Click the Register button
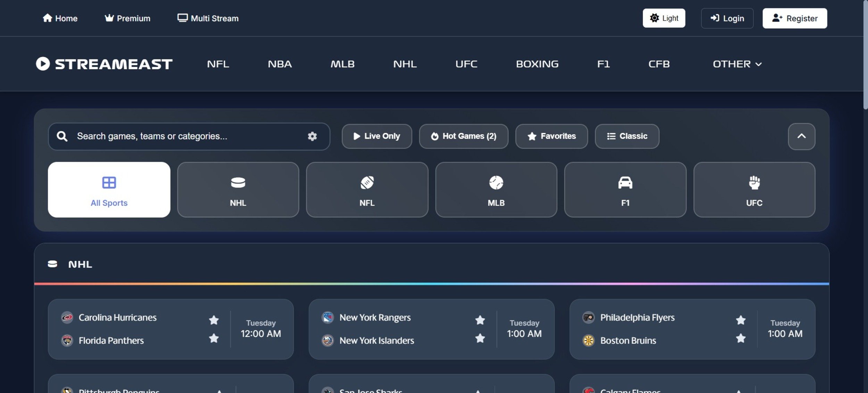This screenshot has height=393, width=868. click(794, 18)
